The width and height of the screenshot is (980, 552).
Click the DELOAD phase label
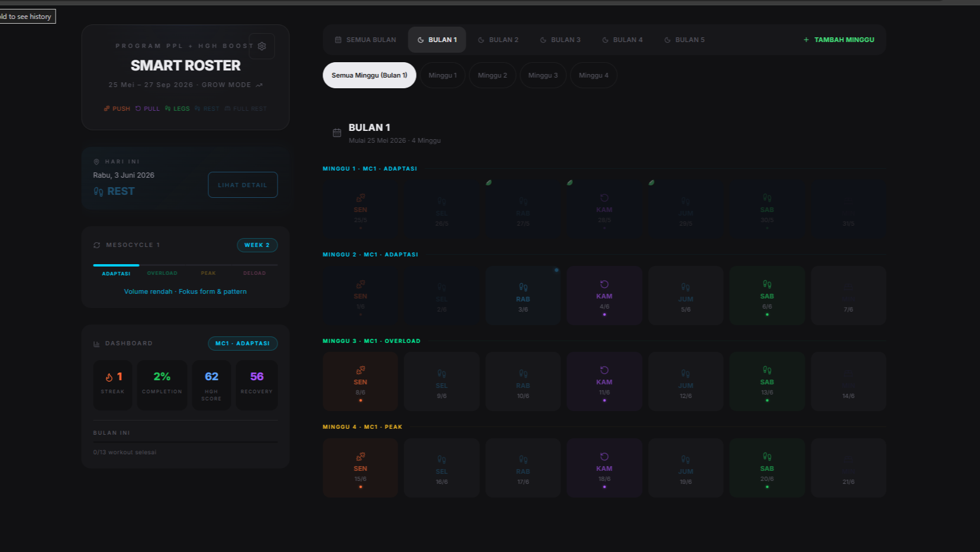pos(254,273)
